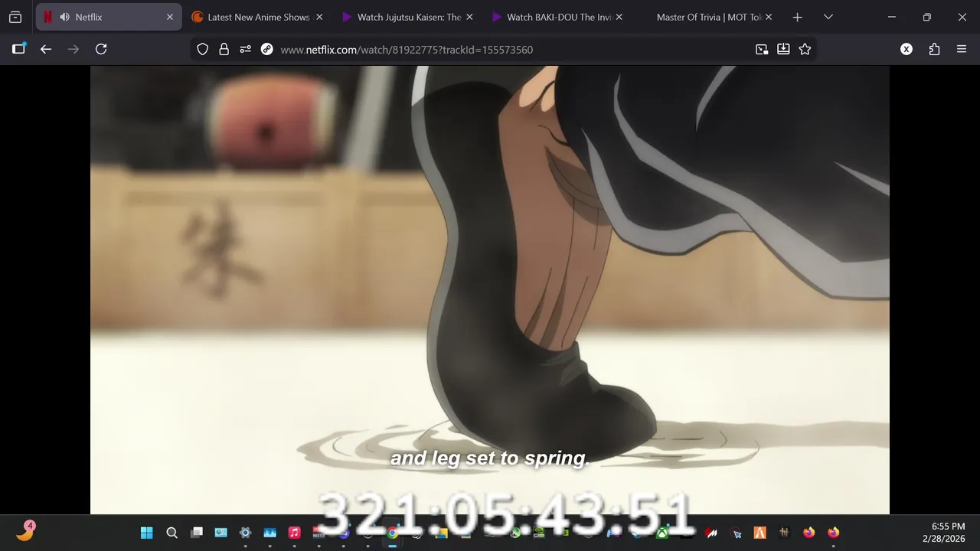Bookmark this page with the star
This screenshot has width=980, height=551.
(x=805, y=49)
